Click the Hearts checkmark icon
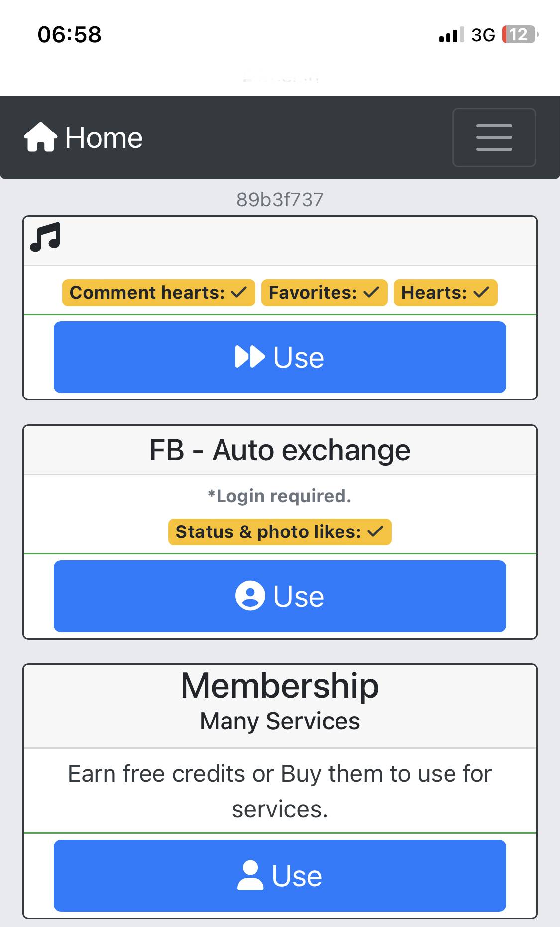 pyautogui.click(x=481, y=292)
